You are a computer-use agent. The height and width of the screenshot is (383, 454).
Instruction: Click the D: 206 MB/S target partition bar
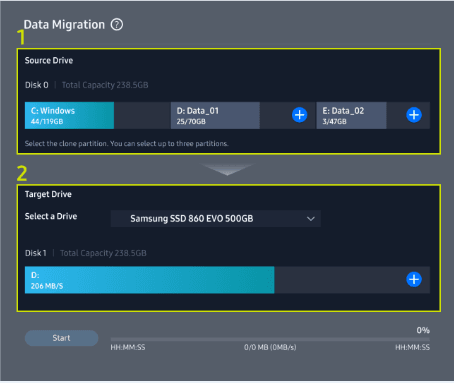point(149,280)
